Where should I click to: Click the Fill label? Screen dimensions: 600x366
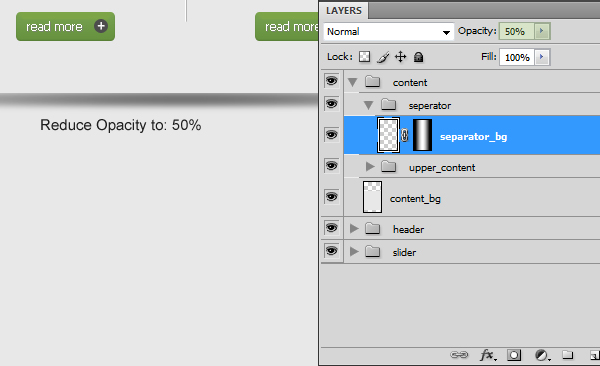point(489,57)
